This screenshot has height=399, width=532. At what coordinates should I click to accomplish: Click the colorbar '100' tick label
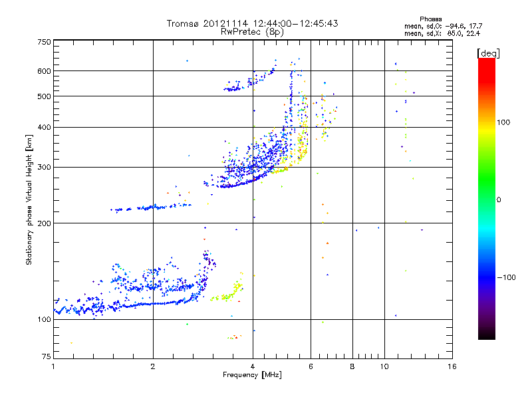503,122
